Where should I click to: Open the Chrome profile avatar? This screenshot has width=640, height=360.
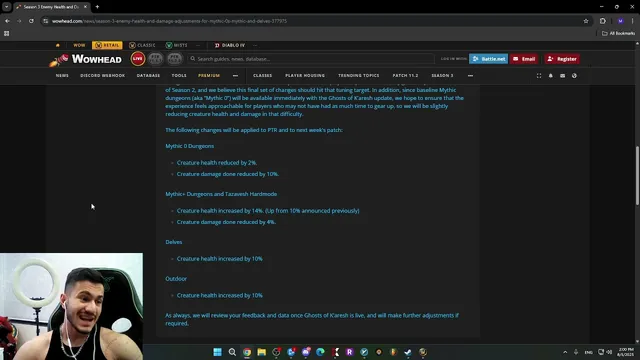[x=620, y=21]
